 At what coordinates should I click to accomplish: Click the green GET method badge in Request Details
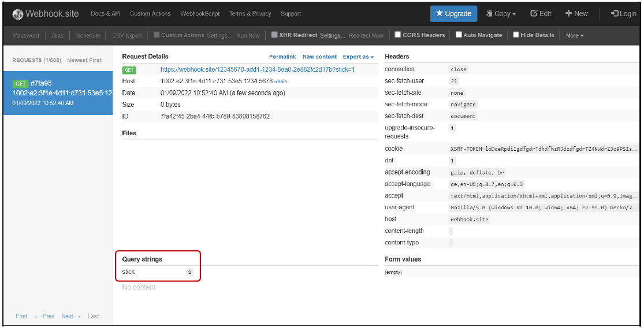click(x=129, y=70)
